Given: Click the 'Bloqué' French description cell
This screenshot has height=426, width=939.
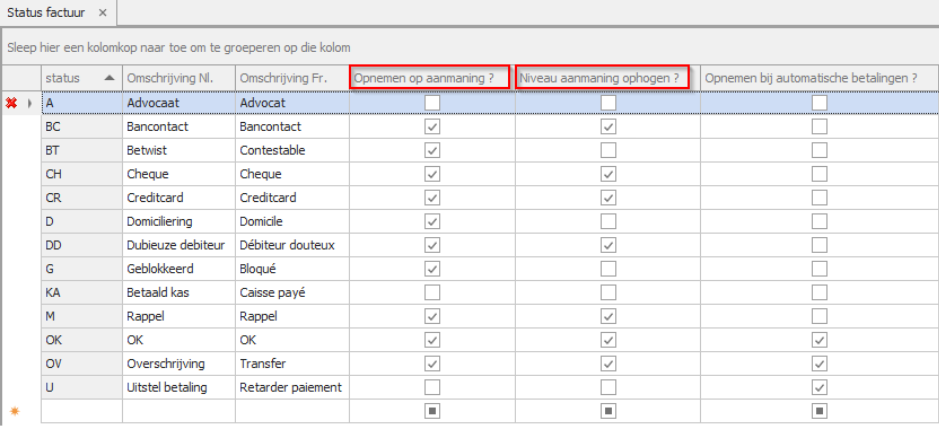Looking at the screenshot, I should (292, 269).
